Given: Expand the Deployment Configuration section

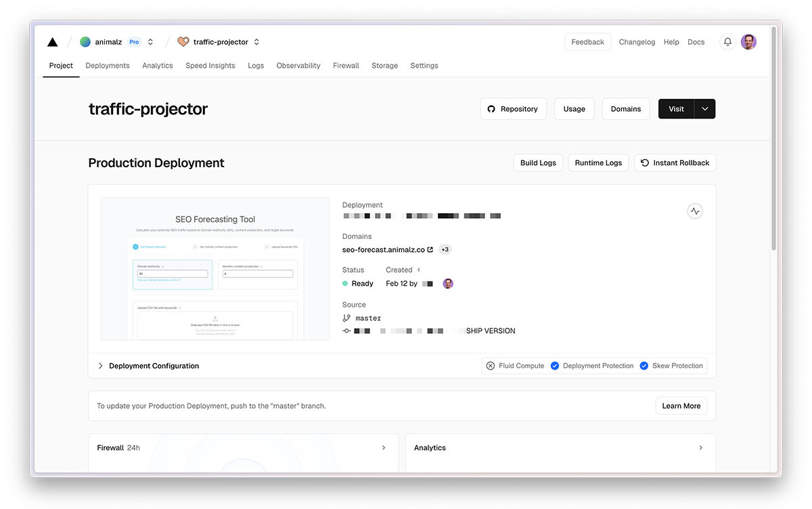Looking at the screenshot, I should (149, 366).
